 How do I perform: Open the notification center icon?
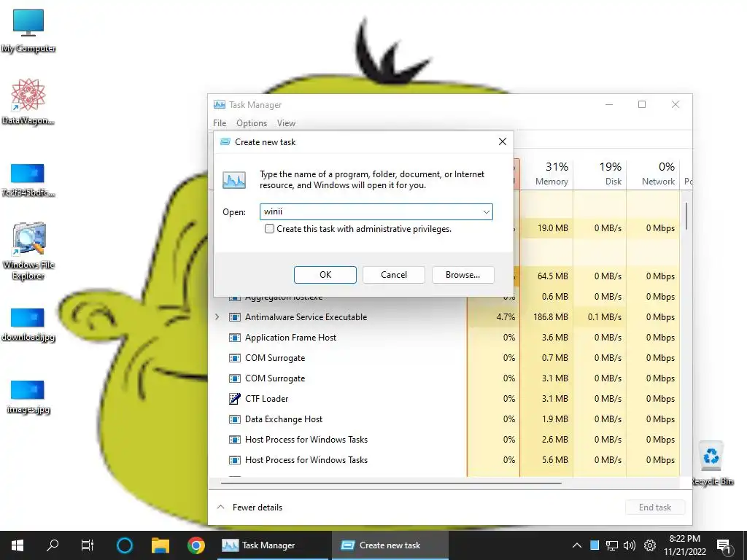(x=724, y=545)
